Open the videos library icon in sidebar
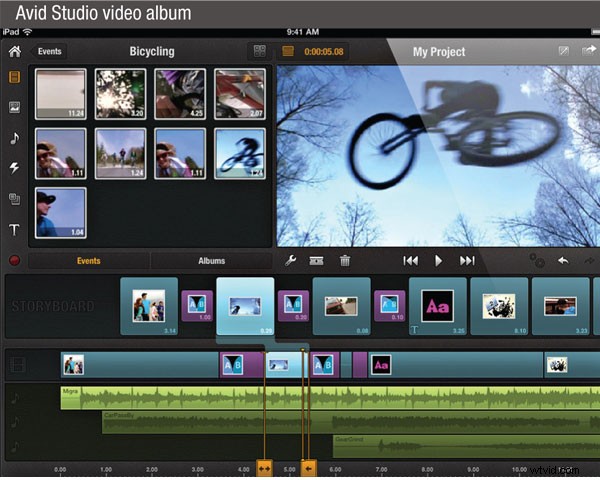 pyautogui.click(x=15, y=77)
